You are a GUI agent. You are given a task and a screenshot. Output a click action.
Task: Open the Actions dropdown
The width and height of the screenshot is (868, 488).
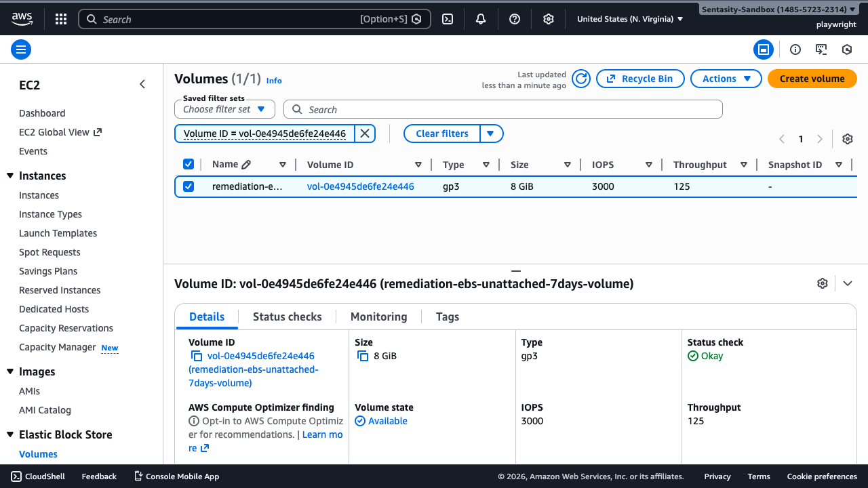click(x=726, y=79)
